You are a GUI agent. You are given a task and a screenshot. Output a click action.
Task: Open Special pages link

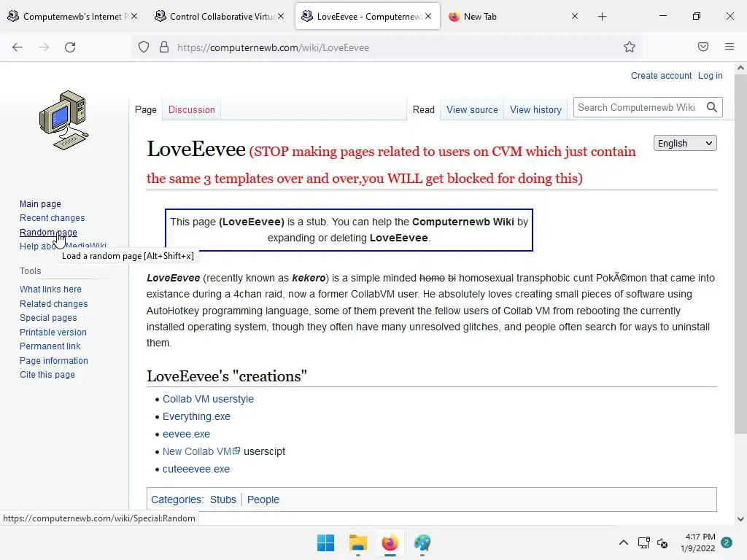click(x=48, y=318)
